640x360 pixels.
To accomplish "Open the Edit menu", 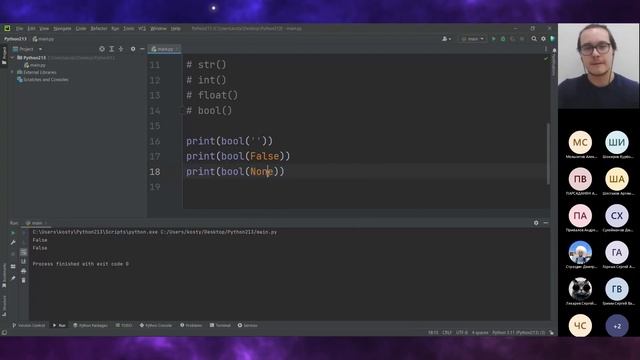I will [x=31, y=29].
